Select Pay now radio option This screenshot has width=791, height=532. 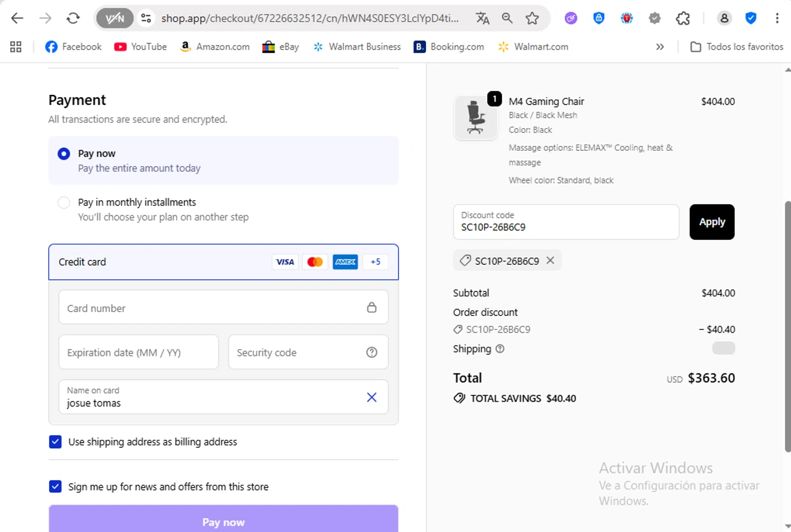(64, 153)
